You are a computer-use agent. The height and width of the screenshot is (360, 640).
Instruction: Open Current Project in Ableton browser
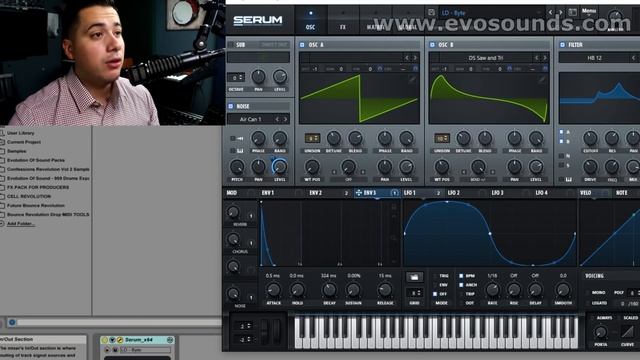click(x=24, y=142)
